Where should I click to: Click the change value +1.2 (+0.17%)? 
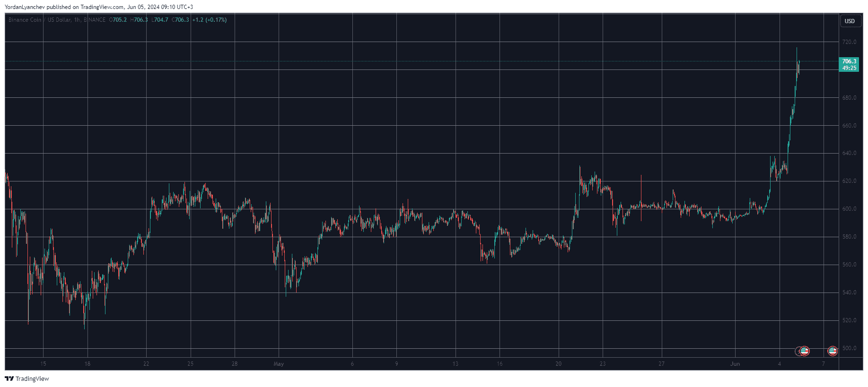[210, 20]
